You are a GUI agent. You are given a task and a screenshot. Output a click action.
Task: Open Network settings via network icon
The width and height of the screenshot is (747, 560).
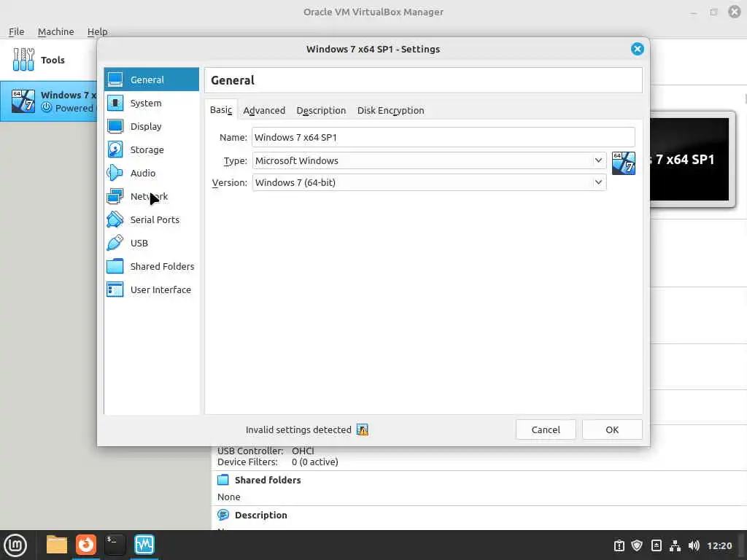tap(115, 196)
